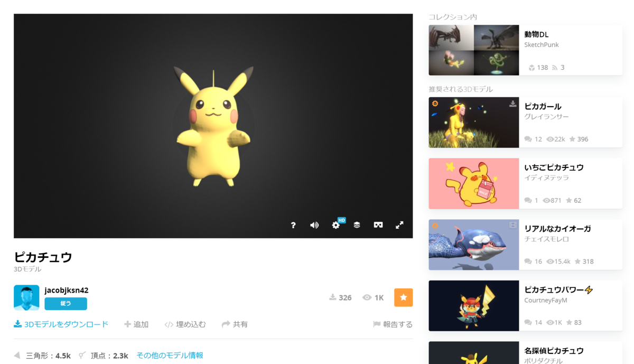The image size is (634, 364).
Task: Open the 名探偵ピカチュウ thumbnail
Action: (x=473, y=353)
